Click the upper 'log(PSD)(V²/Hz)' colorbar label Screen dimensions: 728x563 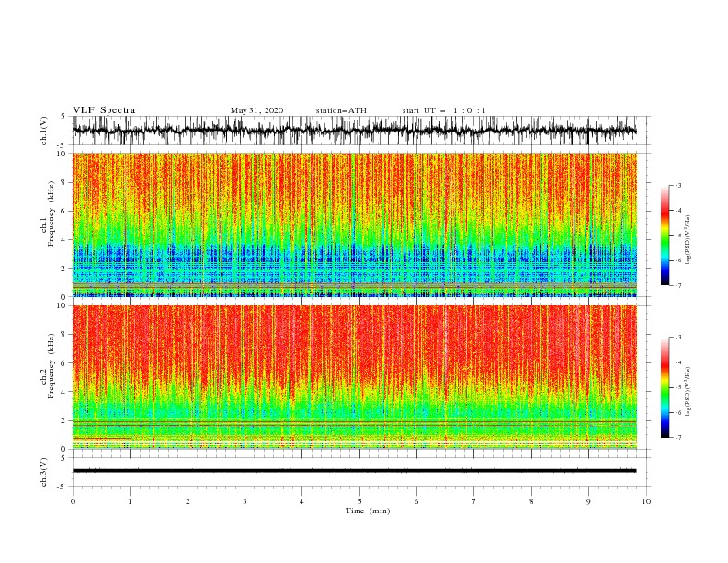pyautogui.click(x=688, y=240)
